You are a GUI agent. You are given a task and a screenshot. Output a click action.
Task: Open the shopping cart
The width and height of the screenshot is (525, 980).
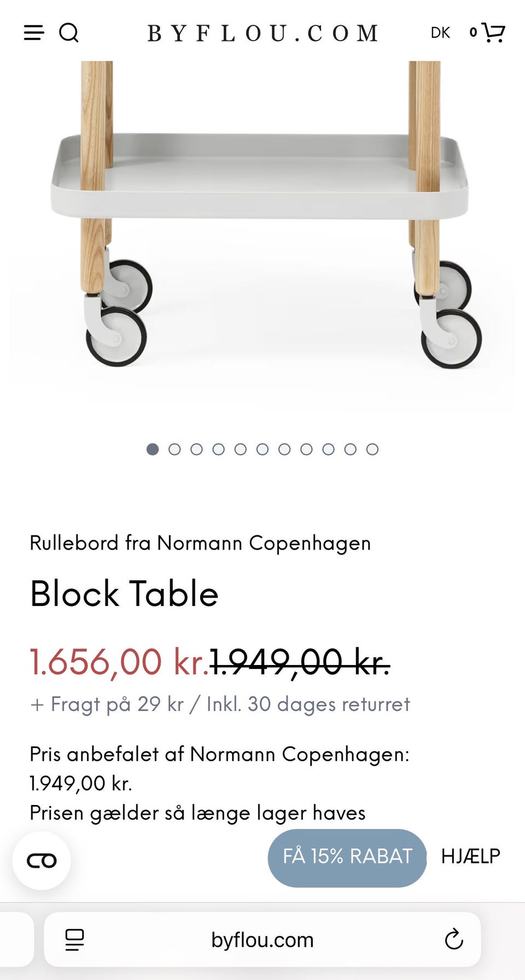[493, 32]
